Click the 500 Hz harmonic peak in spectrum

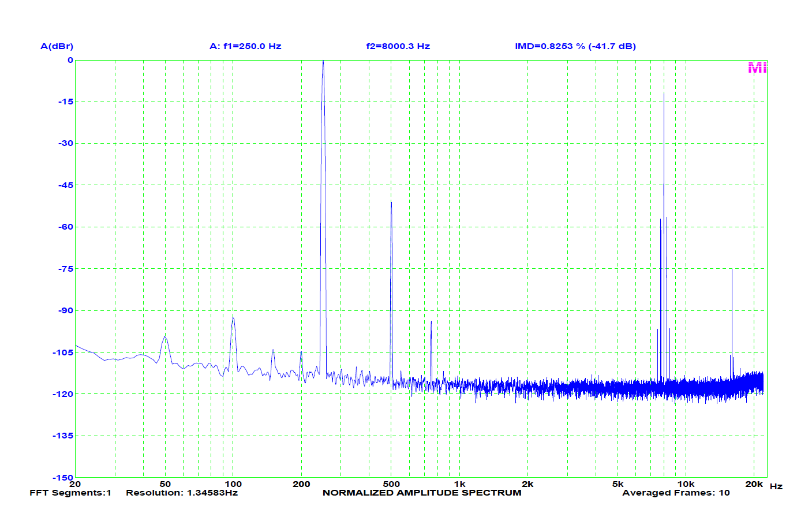(x=391, y=203)
